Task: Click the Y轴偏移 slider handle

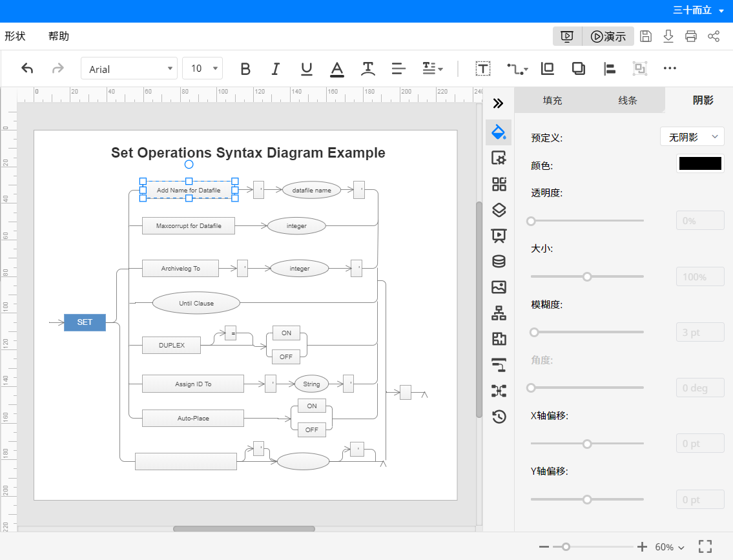Action: coord(587,499)
